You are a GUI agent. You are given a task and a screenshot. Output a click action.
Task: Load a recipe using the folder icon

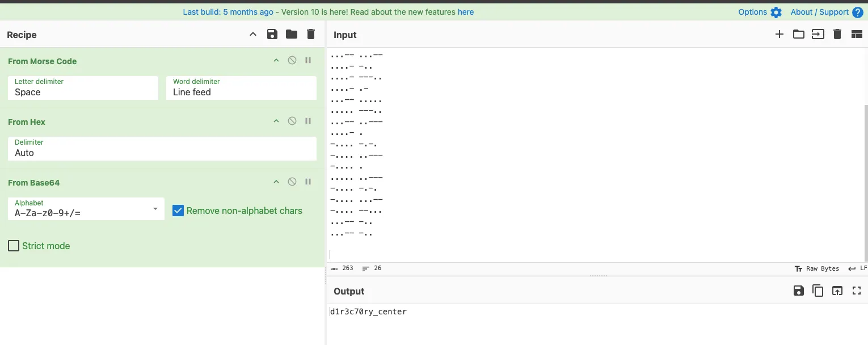292,35
